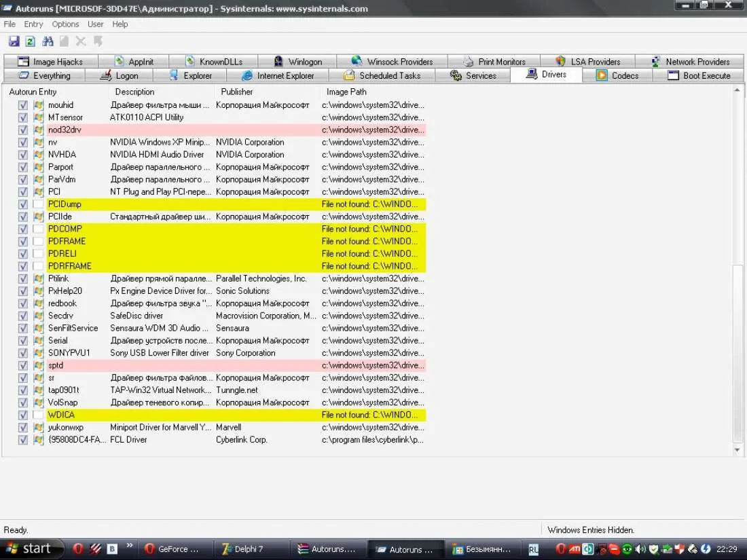
Task: Click the vertical scrollbar thumb
Action: point(737,354)
